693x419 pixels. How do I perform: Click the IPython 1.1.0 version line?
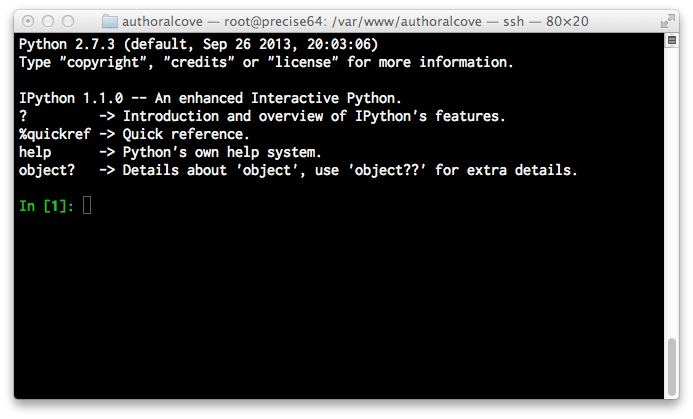click(x=210, y=98)
